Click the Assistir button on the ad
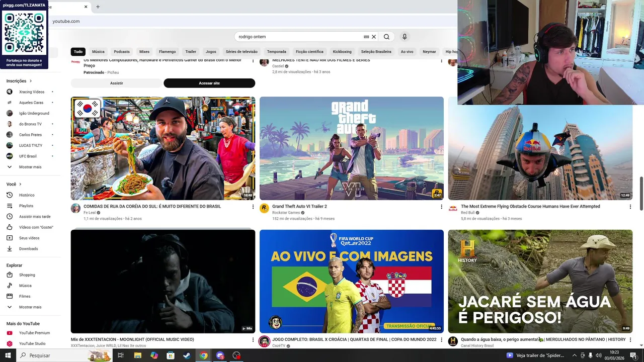Screen dimensions: 644x362 [x=117, y=83]
